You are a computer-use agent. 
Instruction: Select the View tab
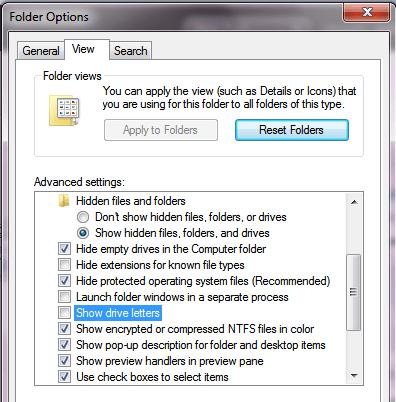point(87,49)
